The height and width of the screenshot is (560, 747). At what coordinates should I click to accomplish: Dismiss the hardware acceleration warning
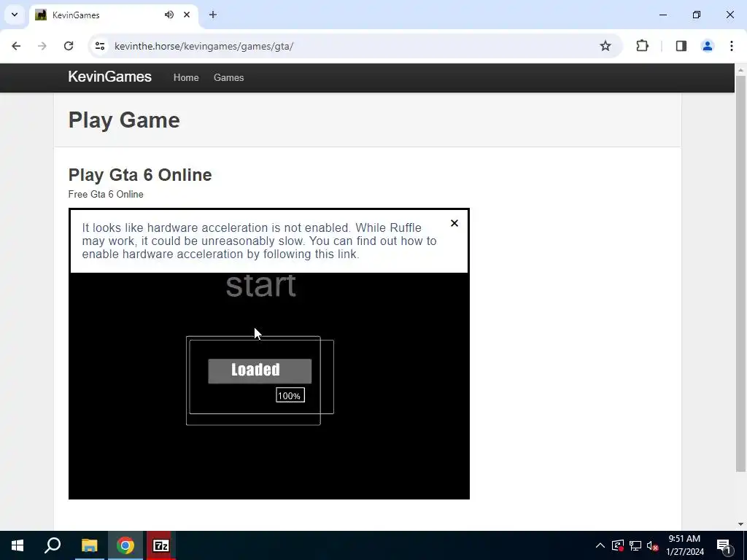(454, 223)
